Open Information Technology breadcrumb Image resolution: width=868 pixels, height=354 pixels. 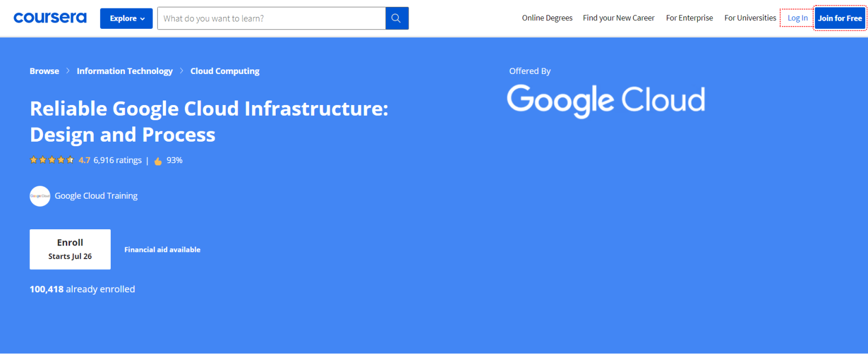pyautogui.click(x=125, y=71)
